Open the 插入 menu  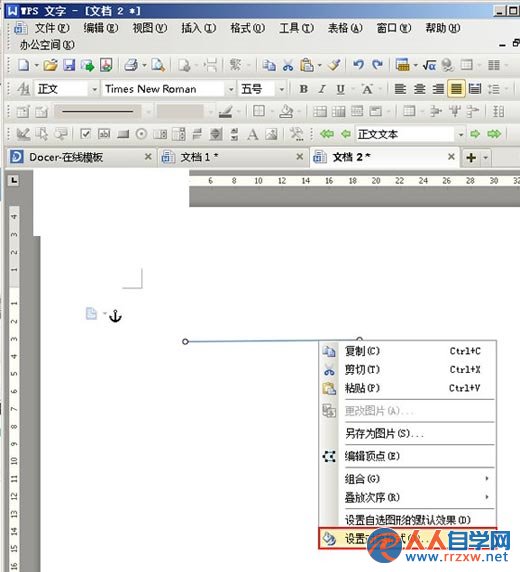click(199, 28)
